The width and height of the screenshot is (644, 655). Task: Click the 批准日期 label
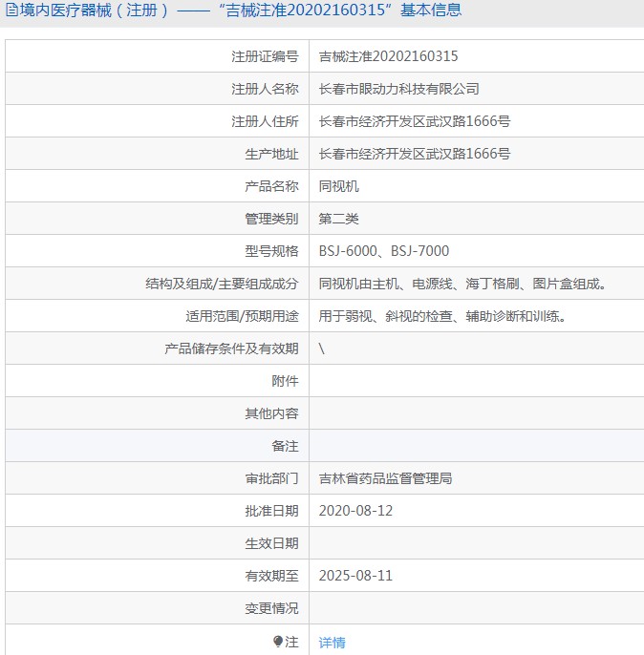tap(271, 511)
